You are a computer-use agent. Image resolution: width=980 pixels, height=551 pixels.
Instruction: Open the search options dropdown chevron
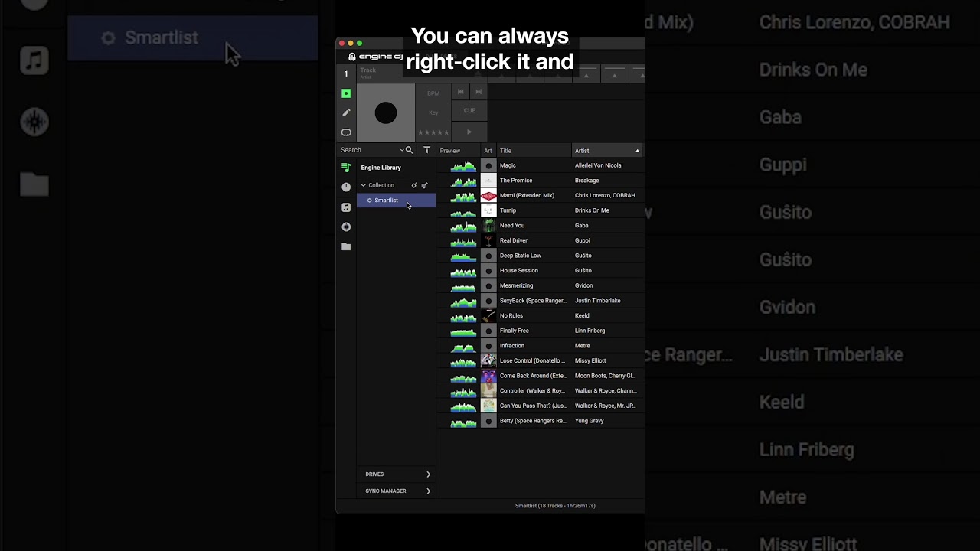click(x=402, y=150)
